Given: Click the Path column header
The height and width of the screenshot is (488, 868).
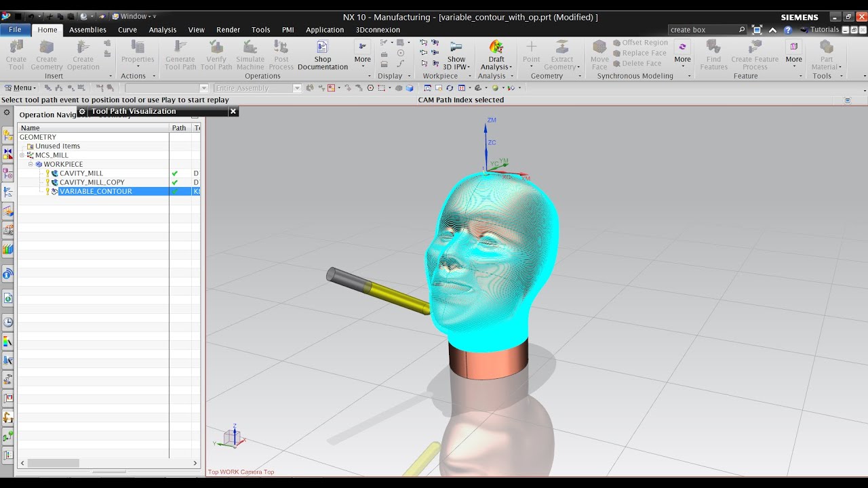Looking at the screenshot, I should pos(179,127).
